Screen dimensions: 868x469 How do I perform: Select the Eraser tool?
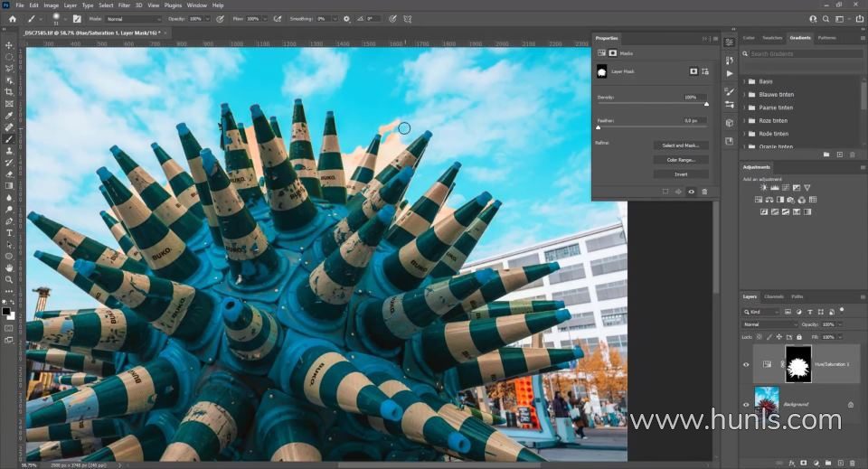(x=9, y=174)
